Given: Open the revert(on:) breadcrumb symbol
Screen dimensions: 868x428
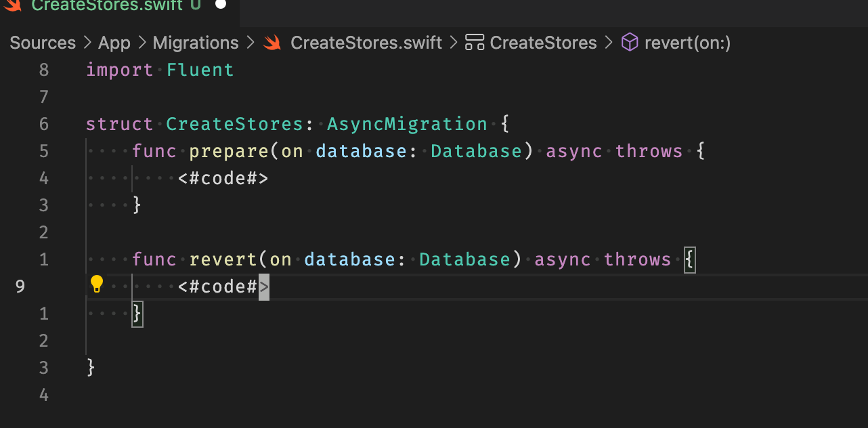Looking at the screenshot, I should coord(688,43).
